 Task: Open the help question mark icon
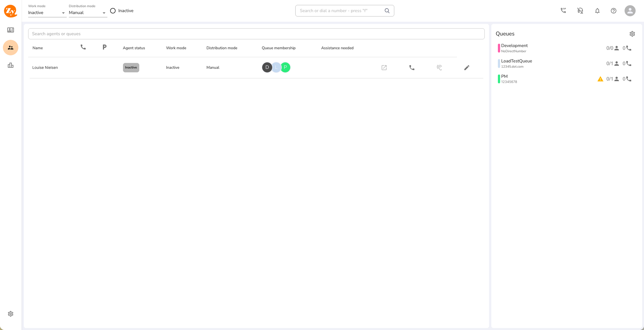click(x=614, y=11)
